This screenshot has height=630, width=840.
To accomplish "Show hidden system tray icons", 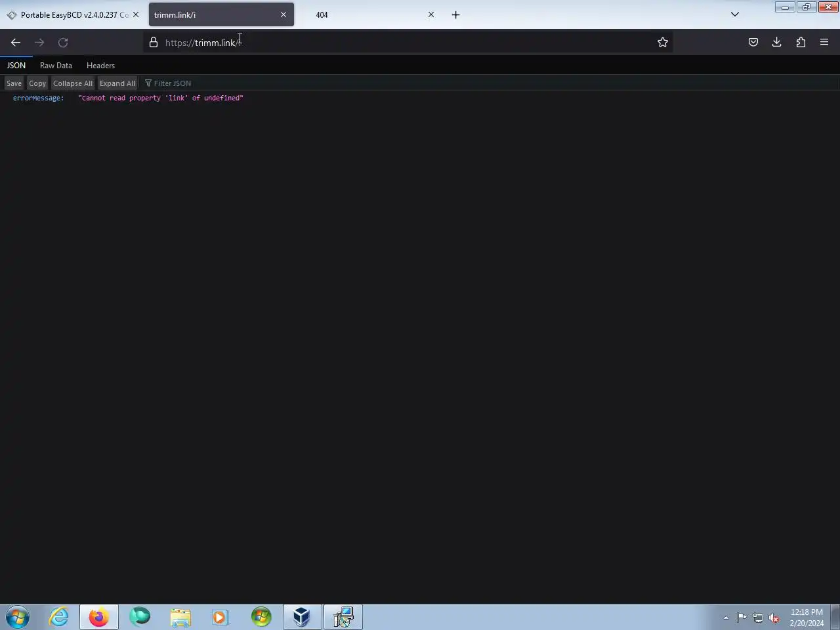I will (726, 618).
